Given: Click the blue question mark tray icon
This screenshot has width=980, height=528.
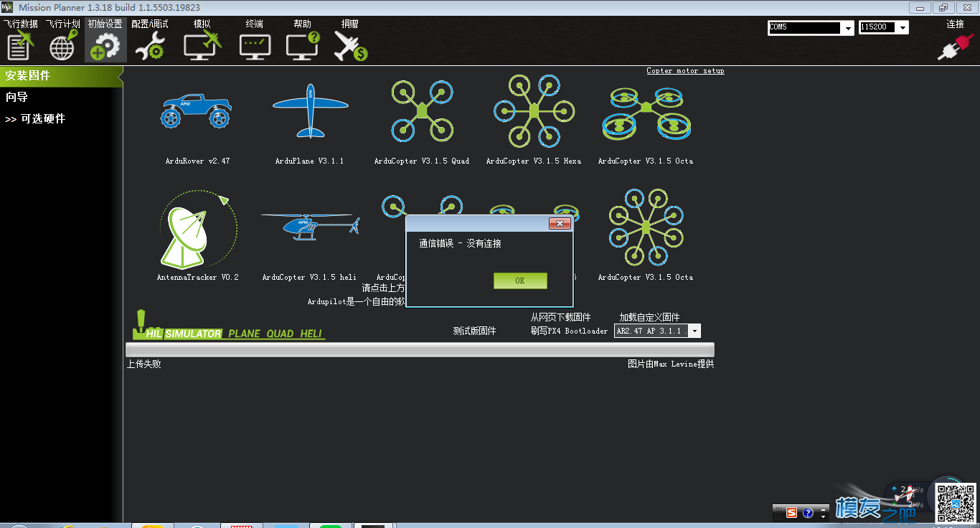Looking at the screenshot, I should (808, 513).
